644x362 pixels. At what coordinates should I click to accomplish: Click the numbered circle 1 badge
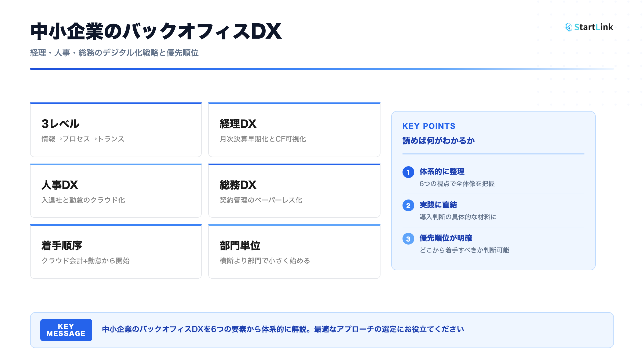[408, 172]
